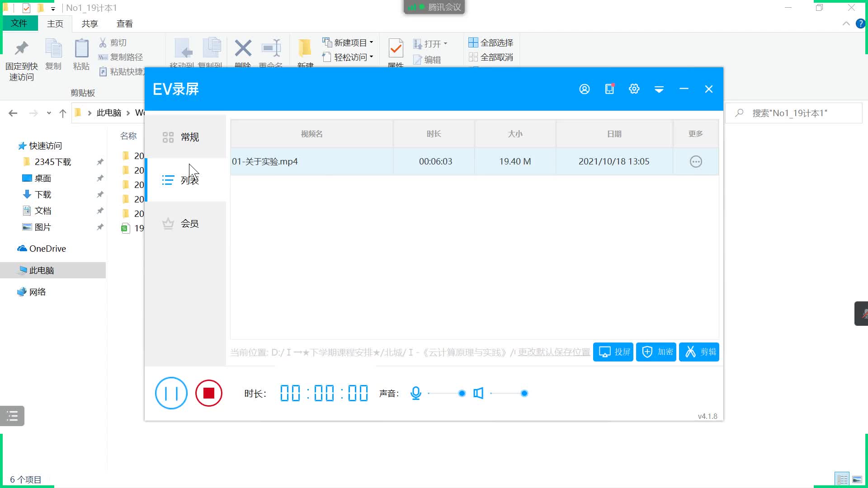Click 更改默认保存位置 link
The width and height of the screenshot is (868, 488).
pyautogui.click(x=554, y=352)
